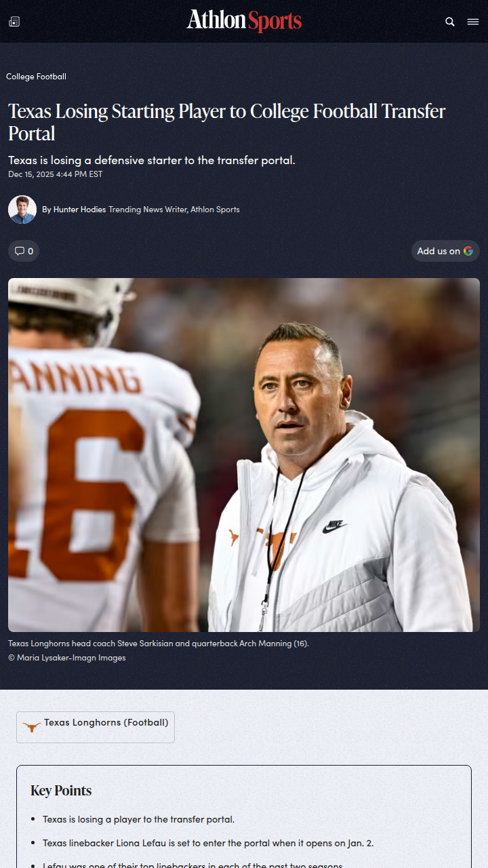
Task: Click the Longhorns logo icon
Action: tap(31, 727)
